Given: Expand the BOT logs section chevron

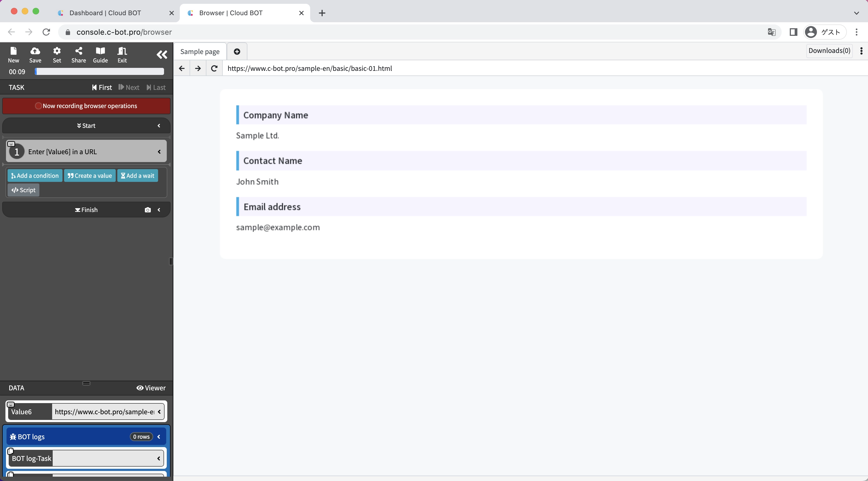Looking at the screenshot, I should [x=159, y=437].
